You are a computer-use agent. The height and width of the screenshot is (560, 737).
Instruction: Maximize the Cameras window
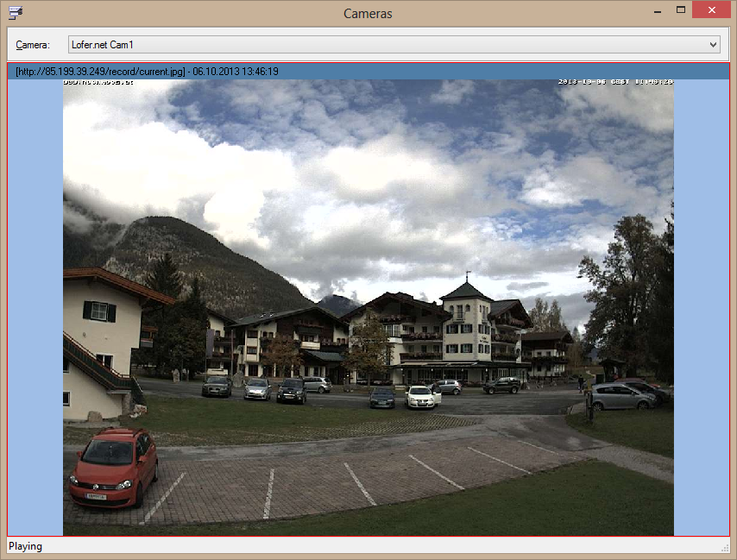pyautogui.click(x=681, y=11)
